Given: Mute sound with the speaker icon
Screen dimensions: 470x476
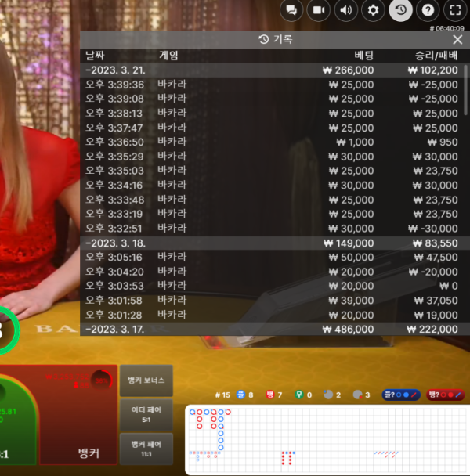Looking at the screenshot, I should [345, 10].
